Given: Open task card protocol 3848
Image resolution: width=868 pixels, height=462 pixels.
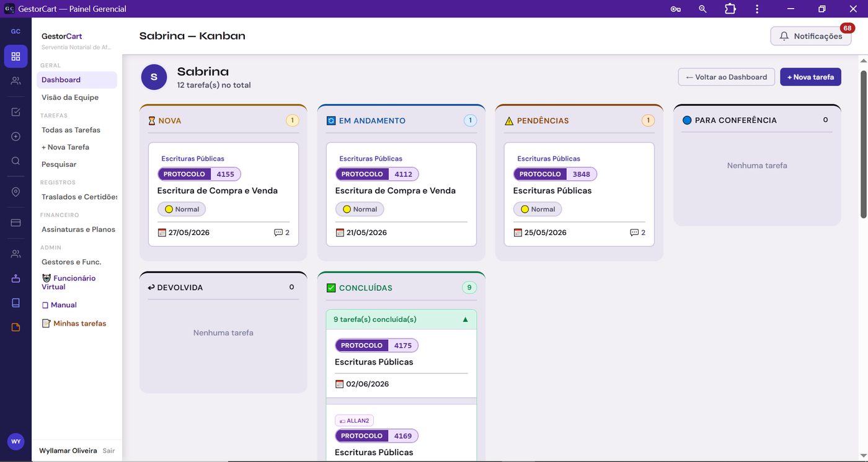Looking at the screenshot, I should (x=579, y=194).
